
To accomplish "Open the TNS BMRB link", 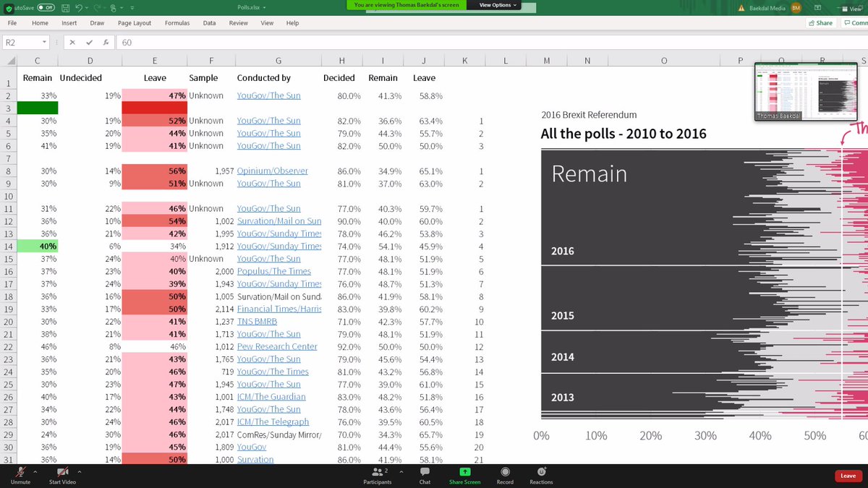I will [258, 321].
